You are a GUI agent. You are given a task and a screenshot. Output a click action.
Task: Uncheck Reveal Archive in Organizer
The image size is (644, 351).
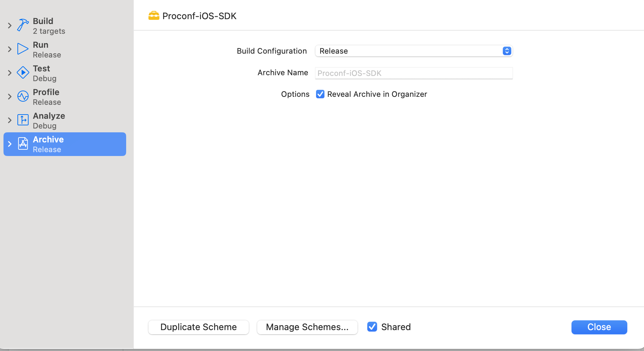tap(320, 94)
